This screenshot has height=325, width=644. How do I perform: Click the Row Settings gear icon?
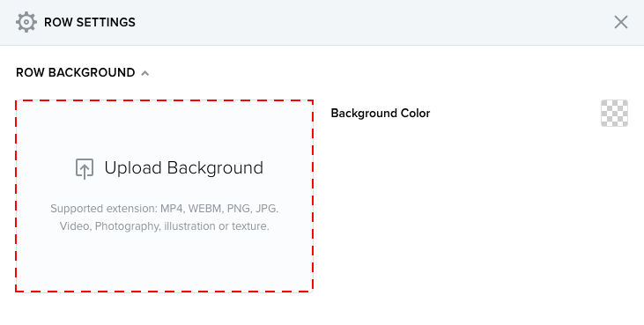26,22
